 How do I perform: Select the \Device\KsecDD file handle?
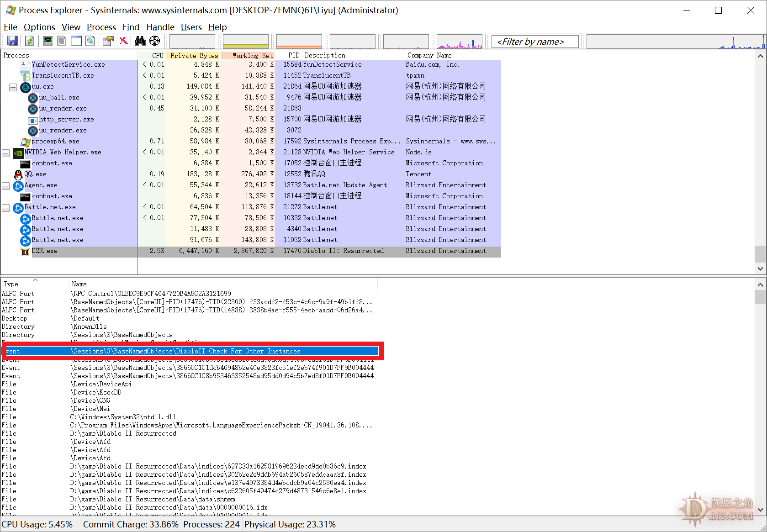190,392
